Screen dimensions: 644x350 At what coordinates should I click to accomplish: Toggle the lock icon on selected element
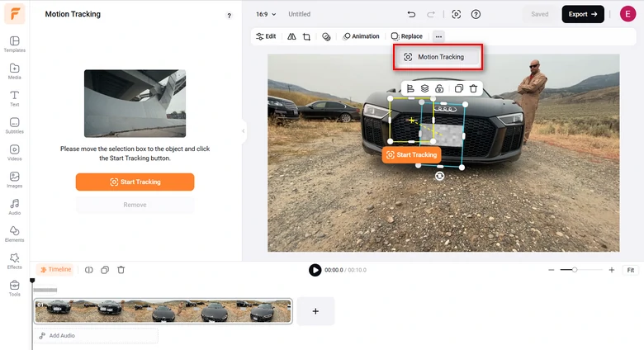tap(439, 88)
